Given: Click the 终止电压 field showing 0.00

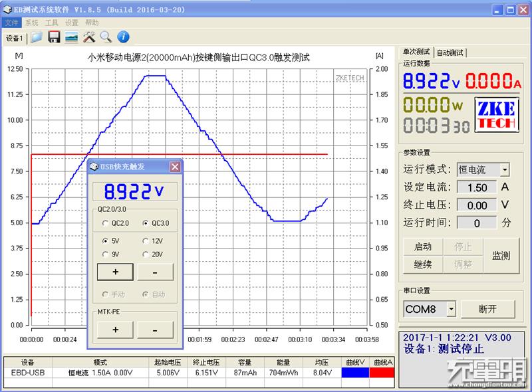Looking at the screenshot, I should point(477,205).
